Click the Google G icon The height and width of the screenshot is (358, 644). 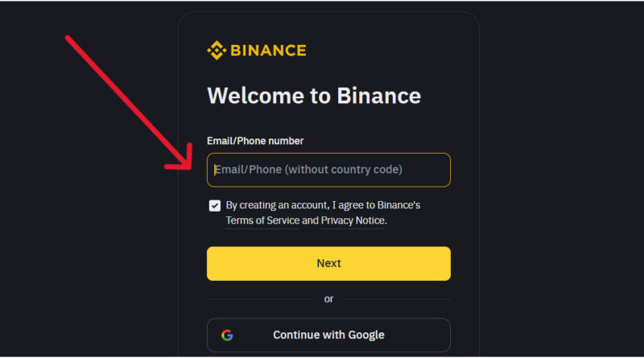(x=227, y=335)
